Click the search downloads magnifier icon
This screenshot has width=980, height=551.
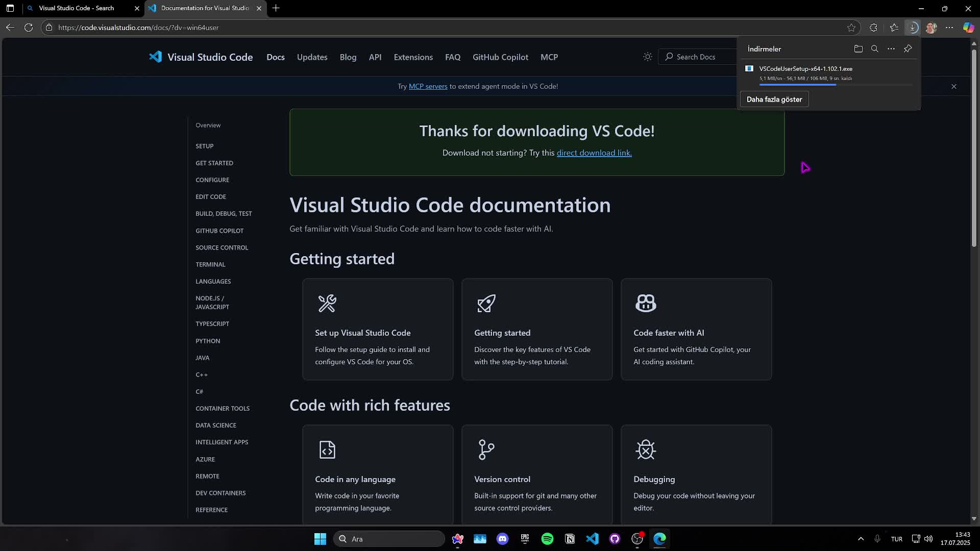click(x=874, y=49)
